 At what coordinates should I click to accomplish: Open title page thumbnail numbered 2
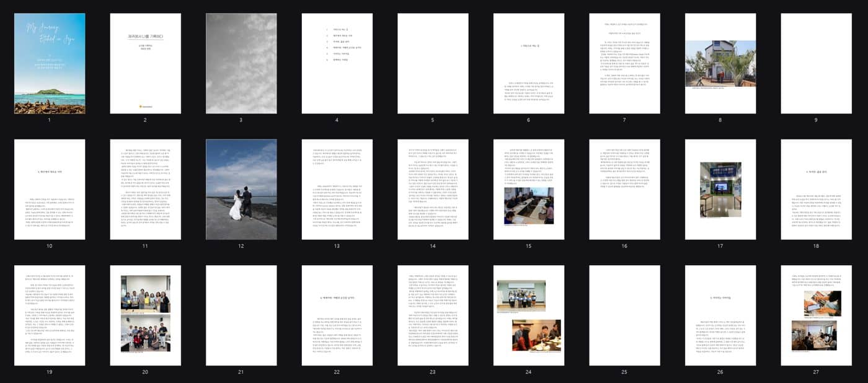(x=146, y=63)
